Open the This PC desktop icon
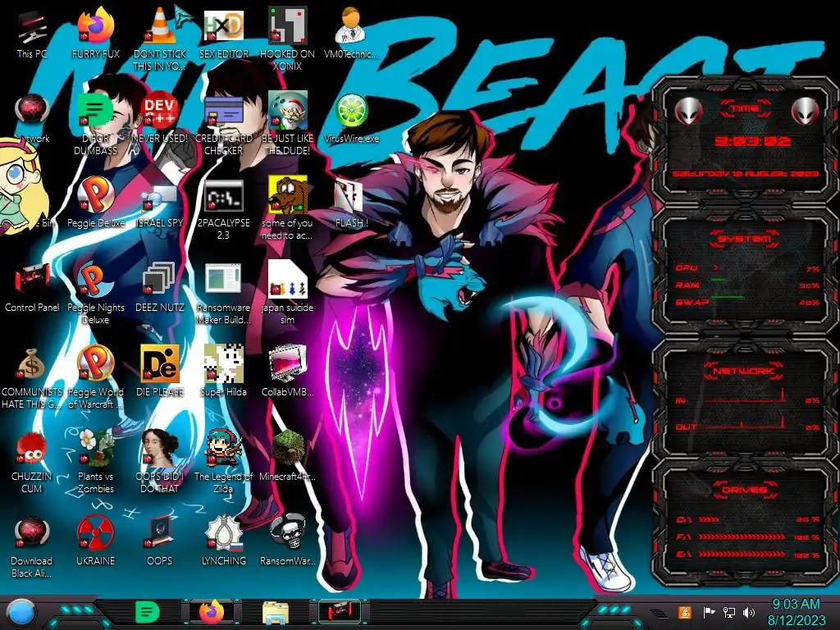 [32, 27]
